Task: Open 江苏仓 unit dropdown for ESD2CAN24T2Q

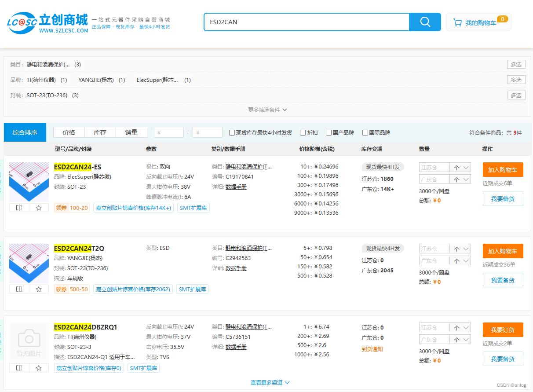Action: tap(460, 249)
